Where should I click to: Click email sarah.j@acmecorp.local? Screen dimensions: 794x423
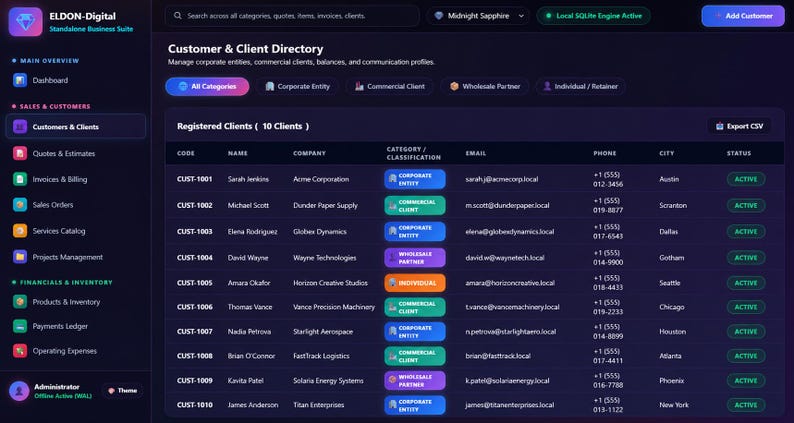click(x=502, y=179)
